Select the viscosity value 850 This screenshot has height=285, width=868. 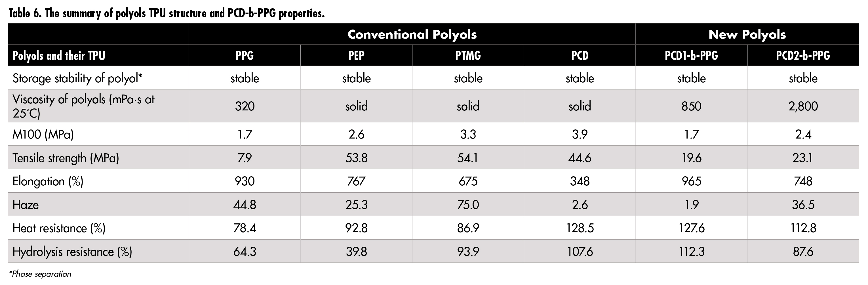point(691,106)
